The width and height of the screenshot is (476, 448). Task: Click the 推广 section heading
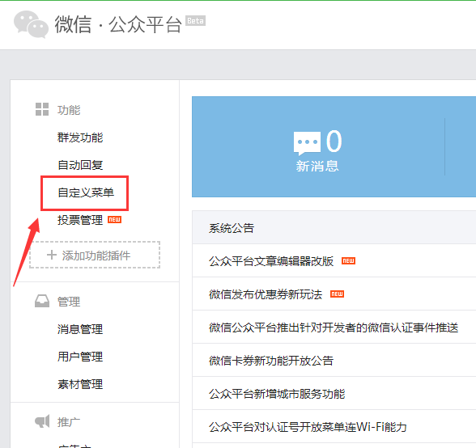[69, 421]
